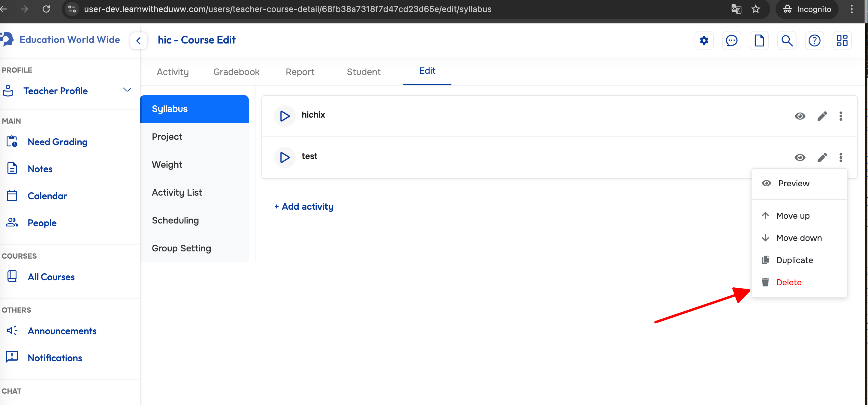The image size is (868, 405).
Task: Open the grid apps icon in header
Action: (842, 41)
